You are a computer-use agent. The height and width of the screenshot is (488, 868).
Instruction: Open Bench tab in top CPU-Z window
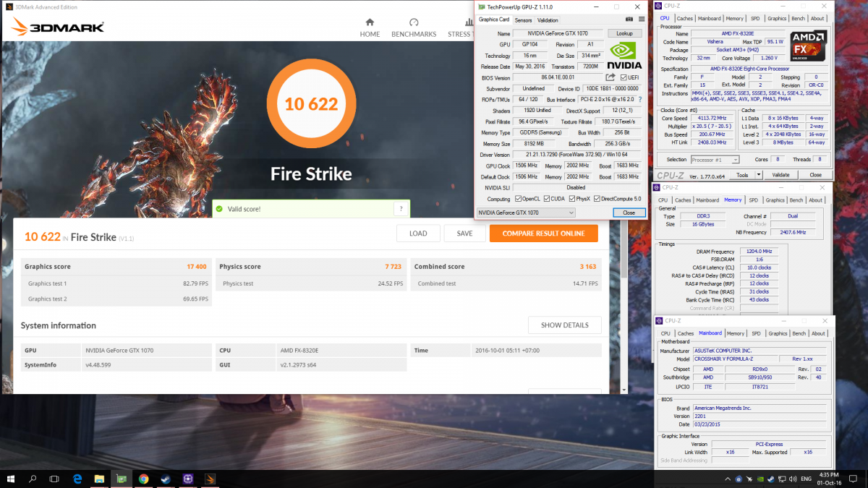797,19
